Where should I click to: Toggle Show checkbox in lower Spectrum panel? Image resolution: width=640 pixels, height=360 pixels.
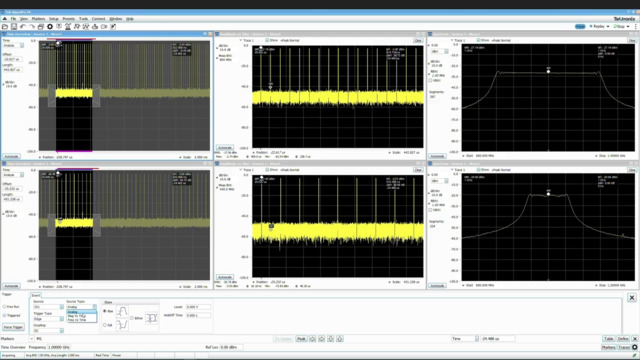pos(478,170)
